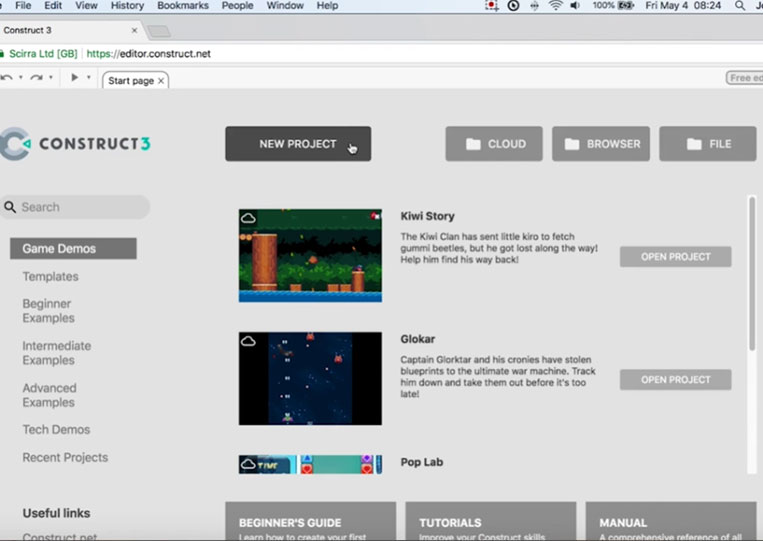This screenshot has width=763, height=541.
Task: Select Intermediate Examples category
Action: click(56, 353)
